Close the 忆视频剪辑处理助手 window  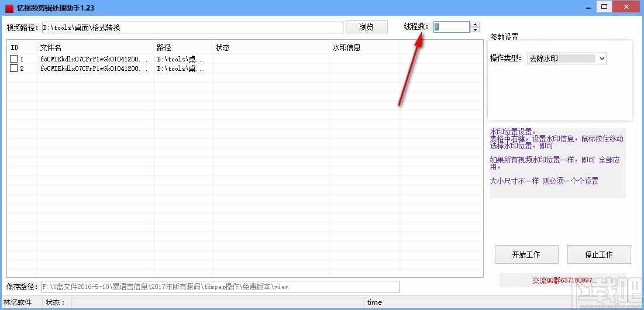(x=627, y=6)
